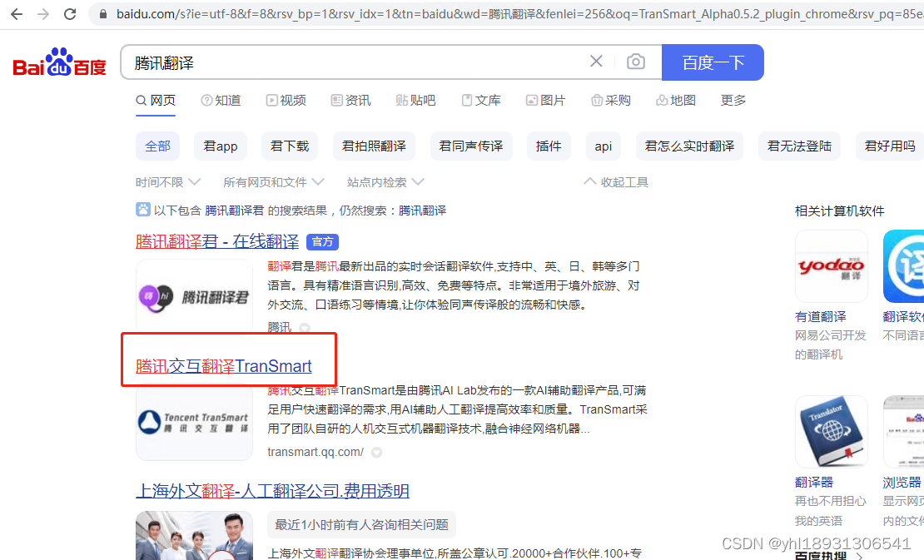Open dropdown arrow next to 腾讯 source

pyautogui.click(x=304, y=327)
